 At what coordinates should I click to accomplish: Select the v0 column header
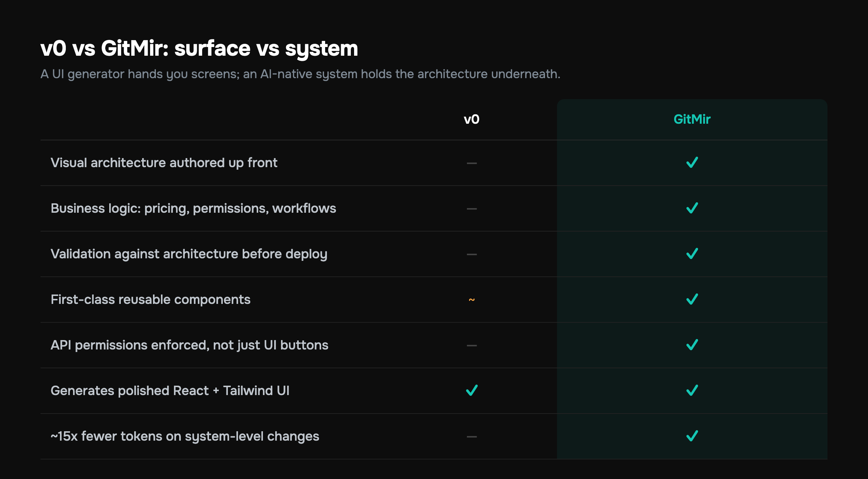point(472,119)
